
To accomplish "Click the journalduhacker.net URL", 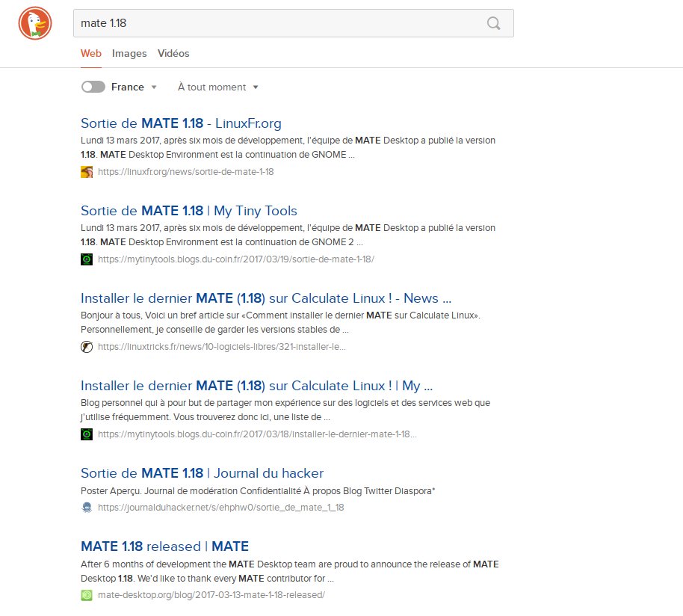I will coord(221,508).
